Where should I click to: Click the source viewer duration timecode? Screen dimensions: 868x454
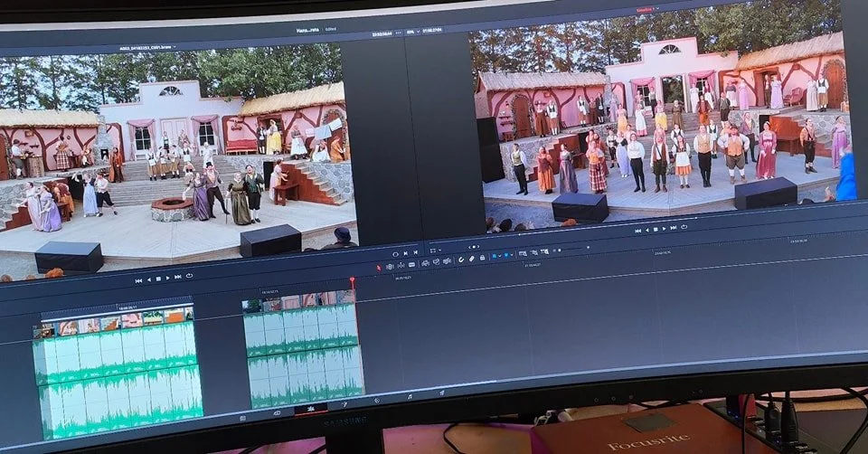click(432, 31)
